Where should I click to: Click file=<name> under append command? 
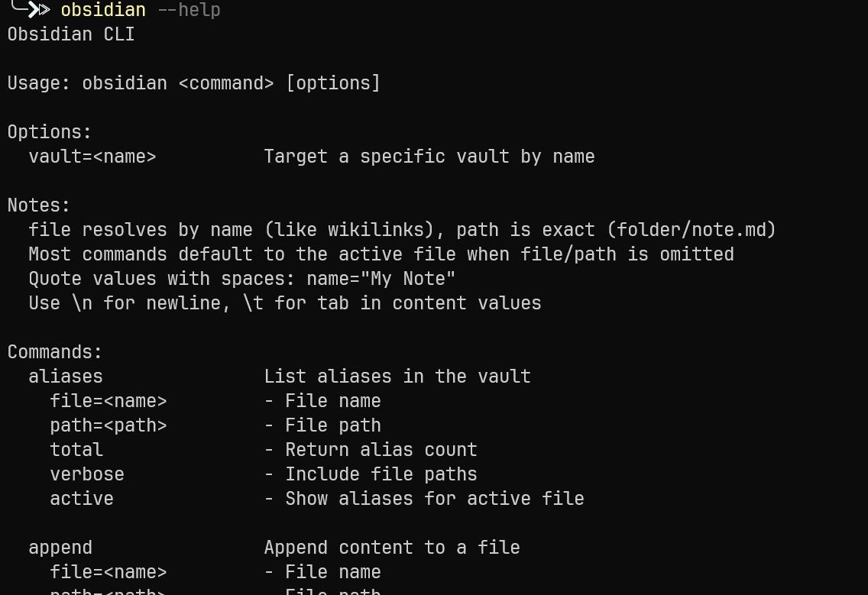[108, 572]
